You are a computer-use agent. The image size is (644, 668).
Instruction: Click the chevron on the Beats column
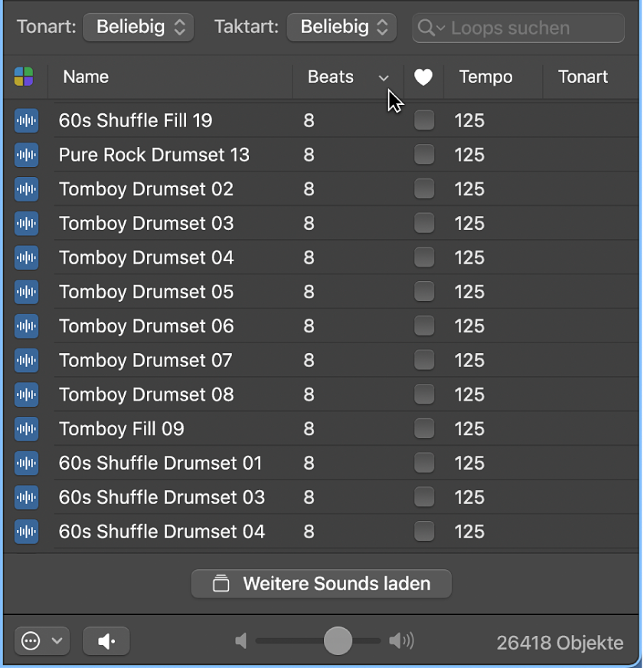(384, 77)
